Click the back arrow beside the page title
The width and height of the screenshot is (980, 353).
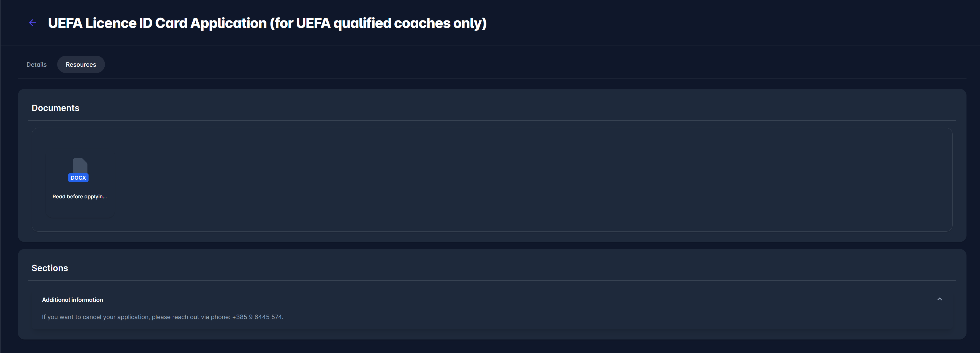[x=33, y=23]
